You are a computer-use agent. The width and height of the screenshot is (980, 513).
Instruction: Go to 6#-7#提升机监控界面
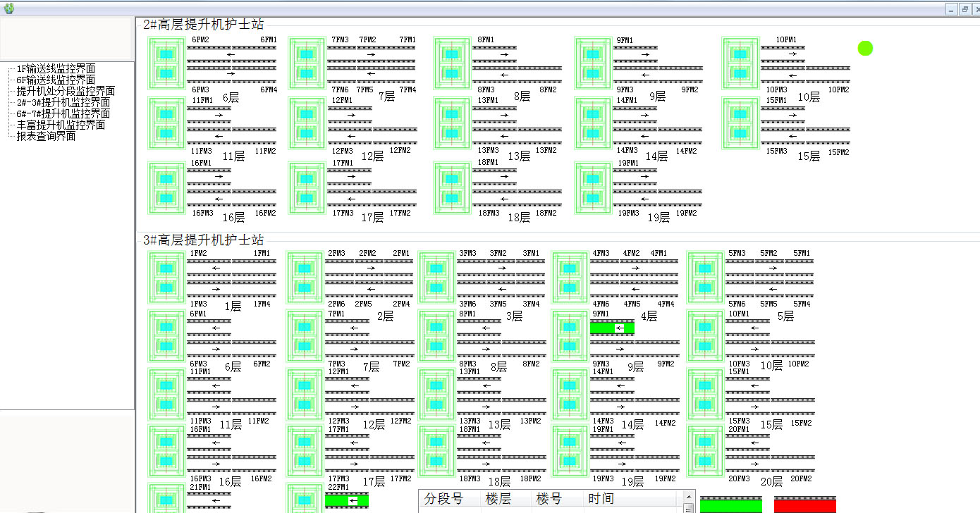[63, 113]
